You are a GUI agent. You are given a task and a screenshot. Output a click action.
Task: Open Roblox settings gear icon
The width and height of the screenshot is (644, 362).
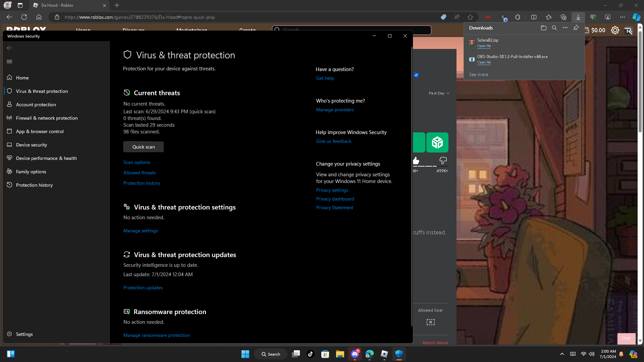[615, 30]
